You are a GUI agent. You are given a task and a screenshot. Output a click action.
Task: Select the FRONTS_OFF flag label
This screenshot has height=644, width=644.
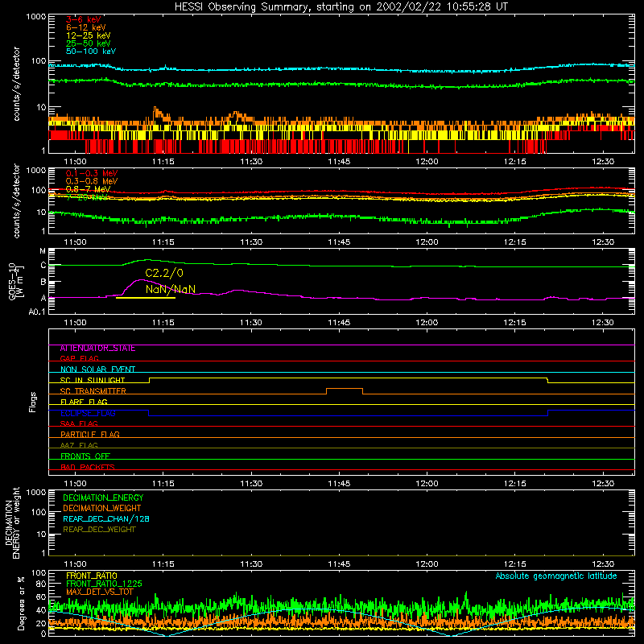[x=85, y=456]
